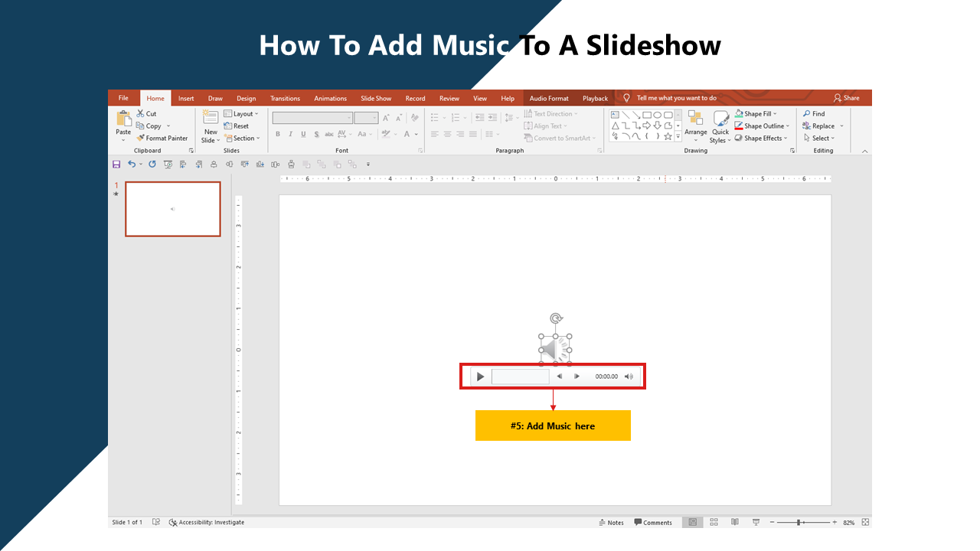Open Quick Styles gallery

720,126
